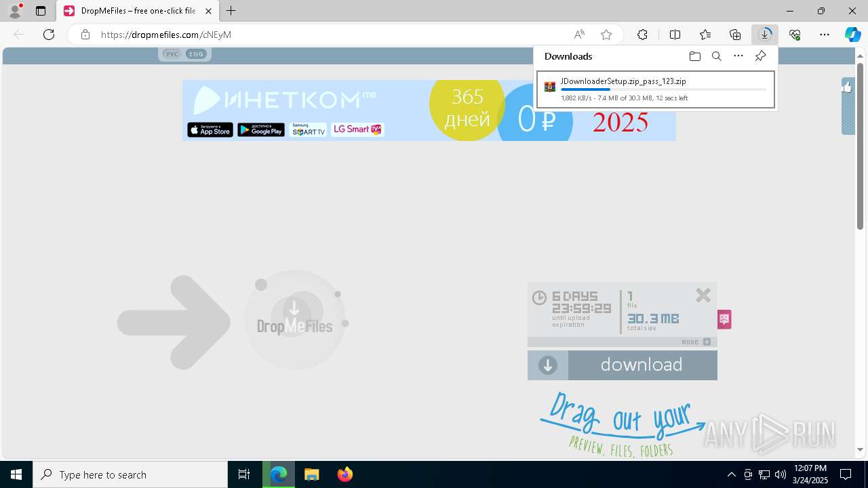Close the file info panel
The width and height of the screenshot is (868, 488).
click(703, 296)
